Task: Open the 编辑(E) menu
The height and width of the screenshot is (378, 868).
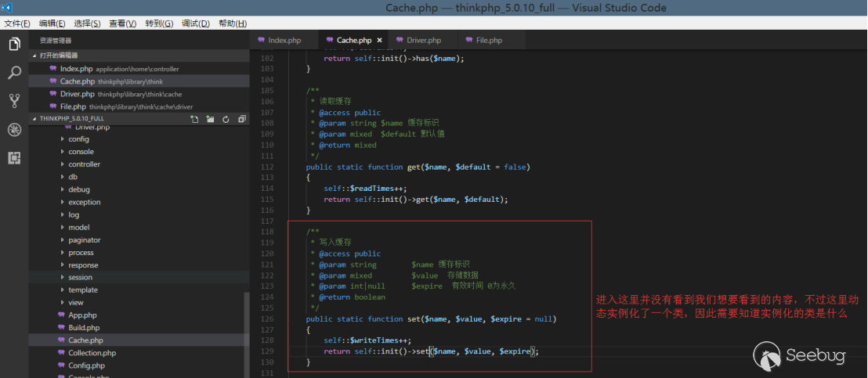Action: tap(52, 23)
